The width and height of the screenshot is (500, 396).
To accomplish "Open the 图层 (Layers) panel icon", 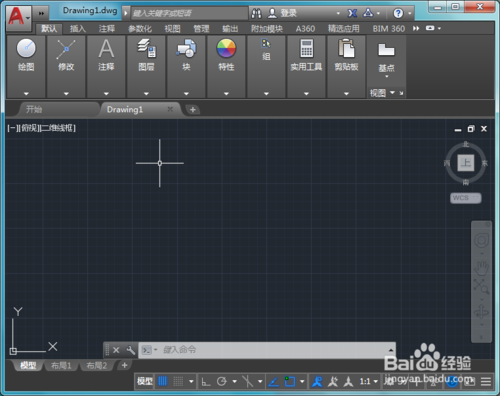I will [146, 48].
